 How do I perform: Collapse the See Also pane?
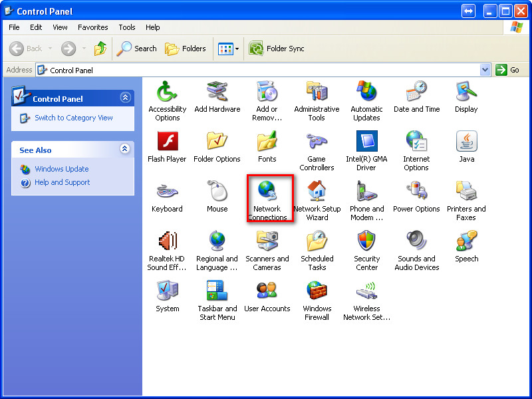click(125, 148)
